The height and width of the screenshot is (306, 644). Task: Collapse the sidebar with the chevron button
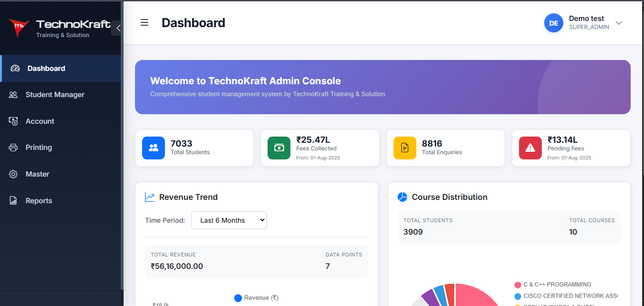click(117, 28)
